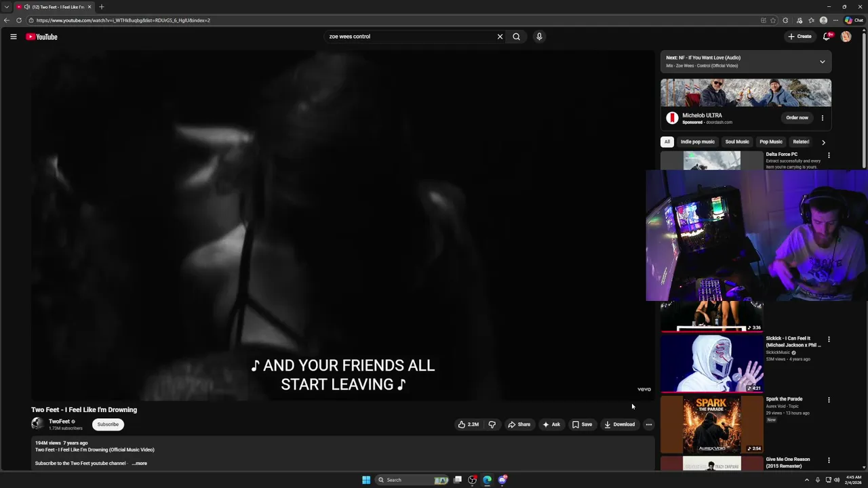Open the Windows Start menu

click(366, 480)
